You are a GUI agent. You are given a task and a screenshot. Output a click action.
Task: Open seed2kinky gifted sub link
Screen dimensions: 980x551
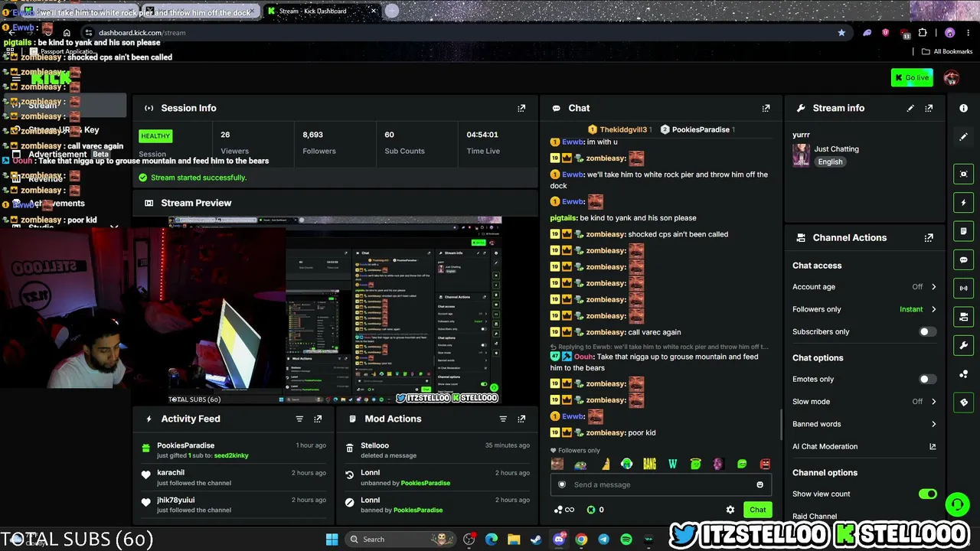[x=231, y=455]
